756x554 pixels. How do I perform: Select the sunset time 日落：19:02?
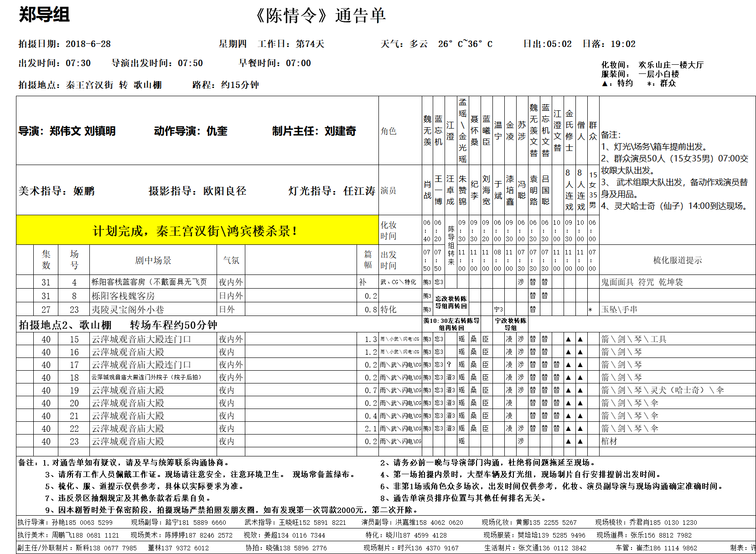(x=609, y=44)
